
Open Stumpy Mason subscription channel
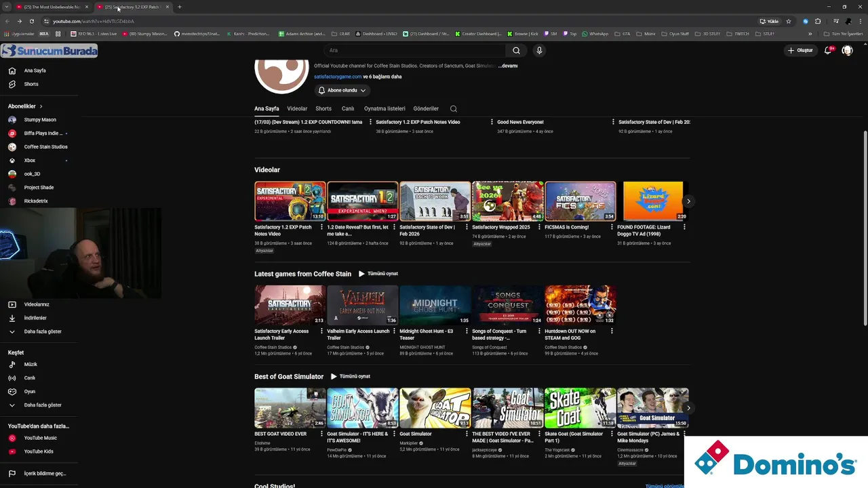pos(39,119)
